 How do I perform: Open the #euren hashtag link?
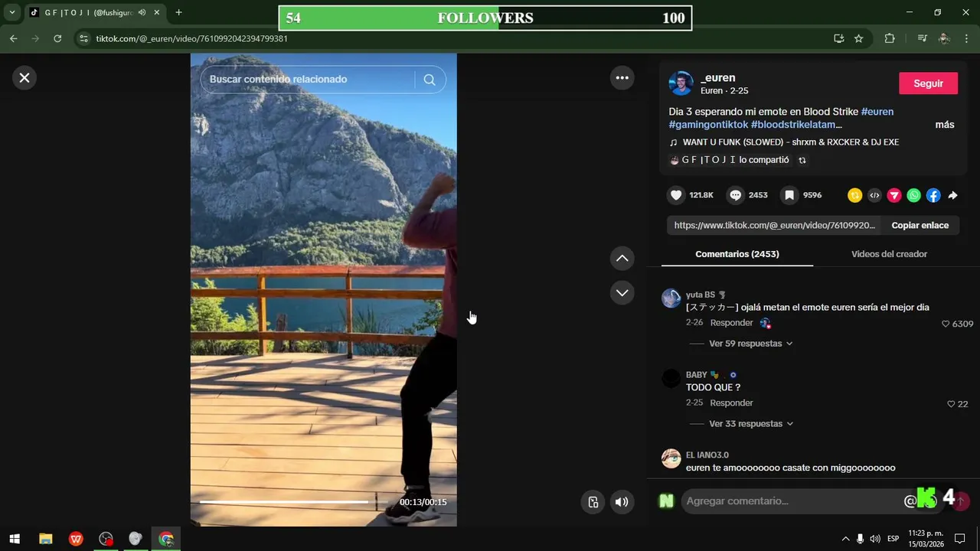click(877, 112)
